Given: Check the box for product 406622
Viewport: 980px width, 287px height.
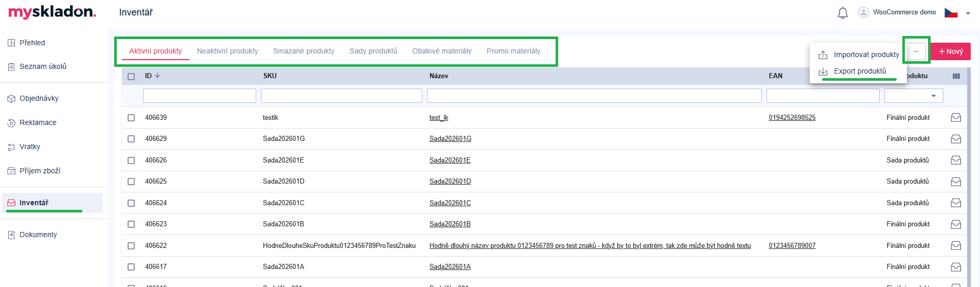Looking at the screenshot, I should 131,246.
